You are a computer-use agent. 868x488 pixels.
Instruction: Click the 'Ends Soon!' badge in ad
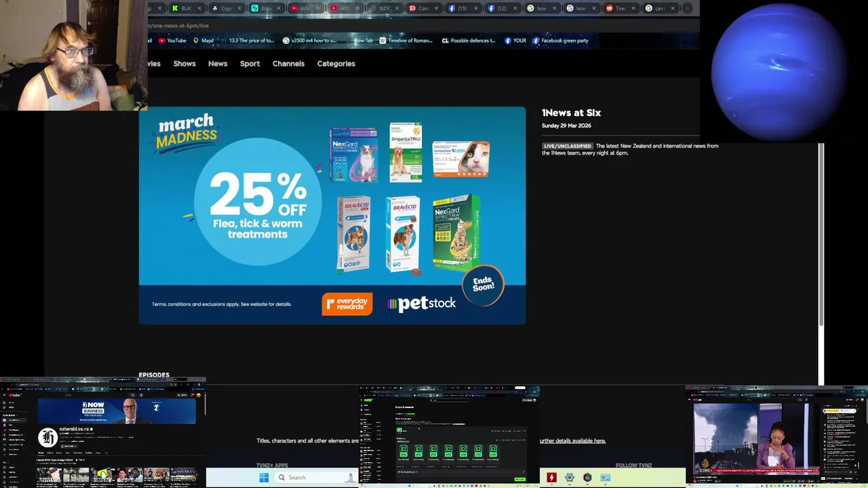tap(483, 284)
